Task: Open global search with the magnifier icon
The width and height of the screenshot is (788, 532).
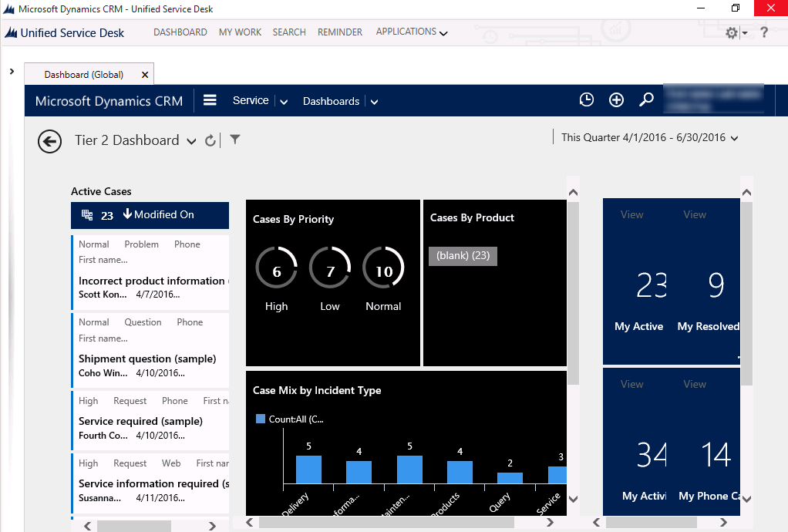Action: coord(646,100)
